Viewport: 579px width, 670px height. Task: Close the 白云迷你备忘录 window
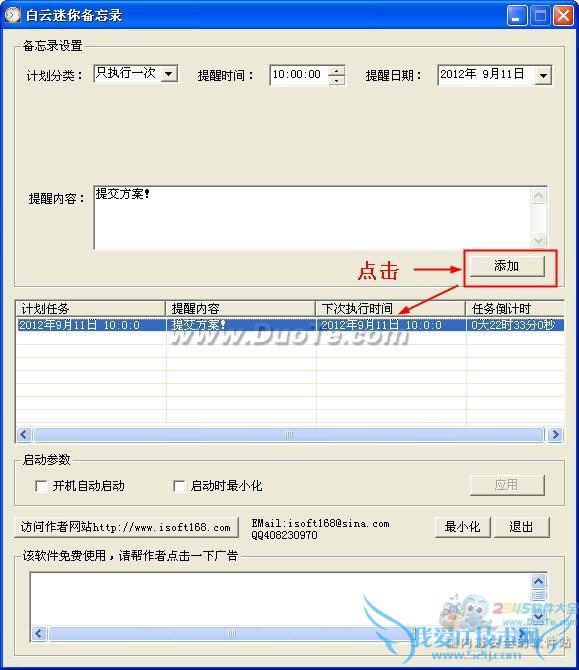(563, 16)
